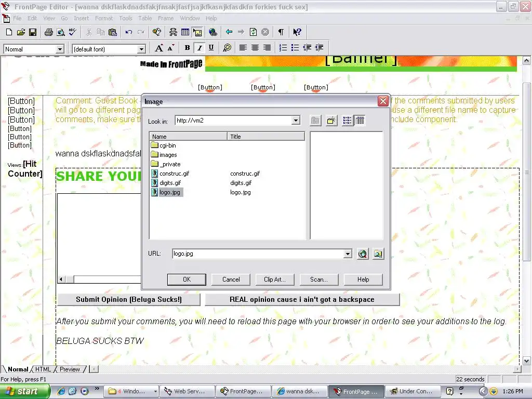Expand the Look in http://vm2 dropdown
Screen dimensions: 532x399
pyautogui.click(x=296, y=121)
